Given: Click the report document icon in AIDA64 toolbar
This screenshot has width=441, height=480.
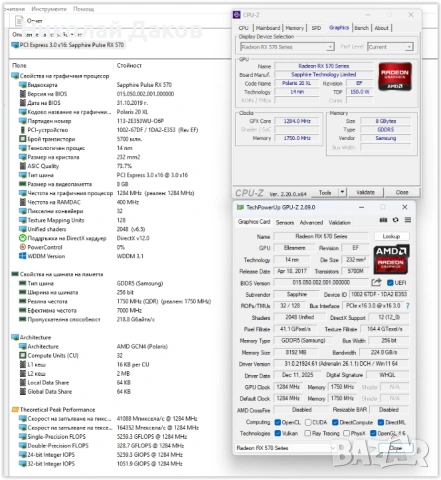Looking at the screenshot, I should pos(20,21).
